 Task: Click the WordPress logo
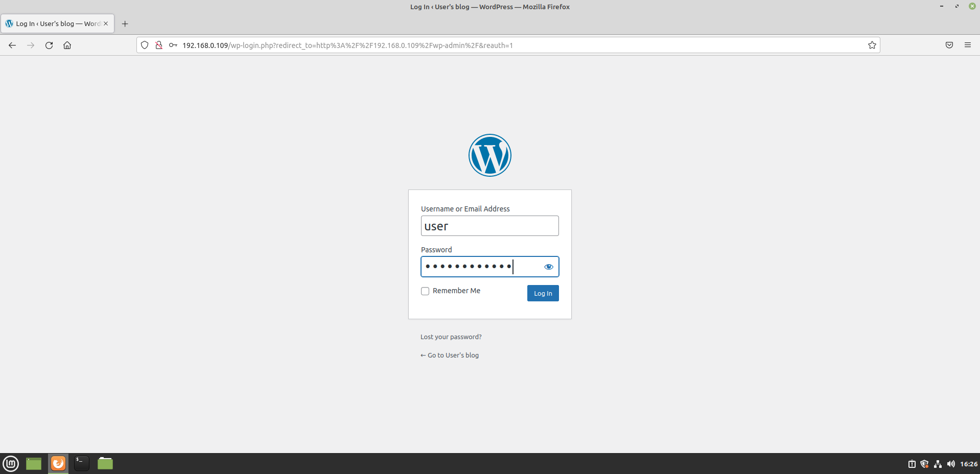(490, 155)
